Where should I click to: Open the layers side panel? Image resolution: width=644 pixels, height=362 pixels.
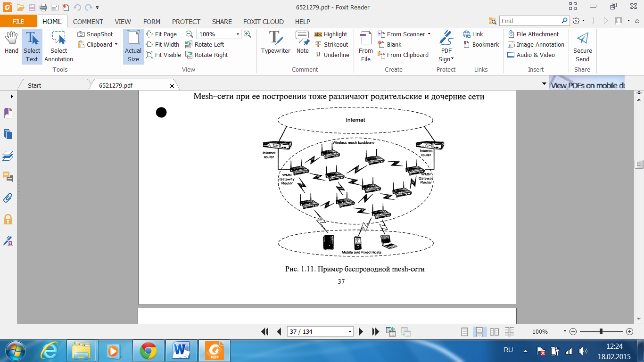click(x=8, y=156)
